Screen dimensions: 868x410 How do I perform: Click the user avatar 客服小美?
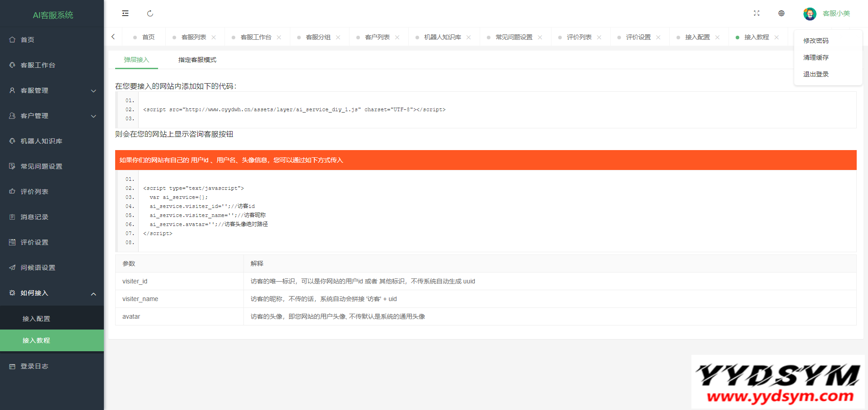(x=809, y=14)
